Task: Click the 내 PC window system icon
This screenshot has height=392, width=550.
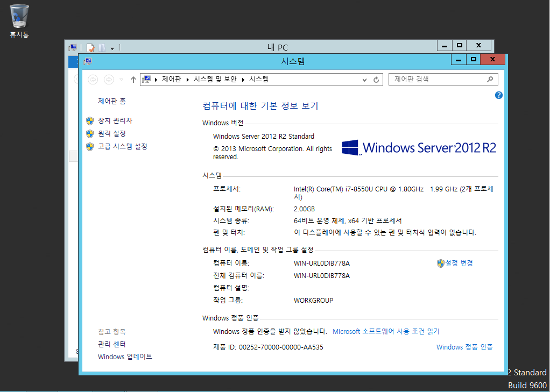Action: click(73, 47)
